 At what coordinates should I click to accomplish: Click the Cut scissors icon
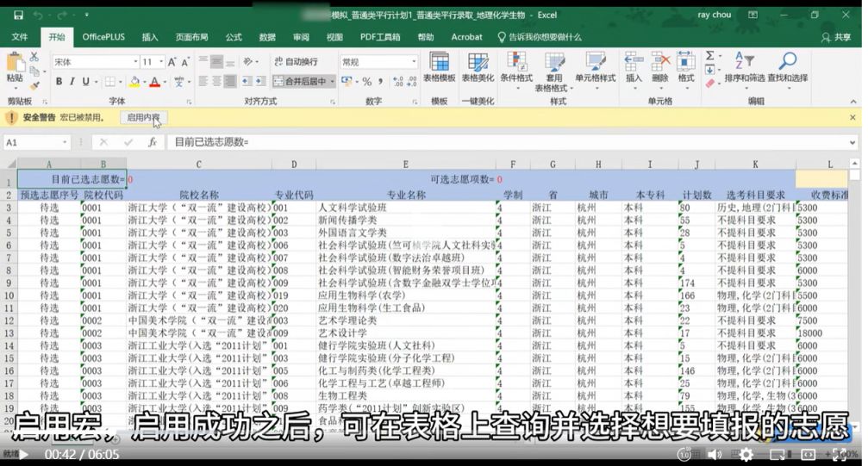pos(34,57)
